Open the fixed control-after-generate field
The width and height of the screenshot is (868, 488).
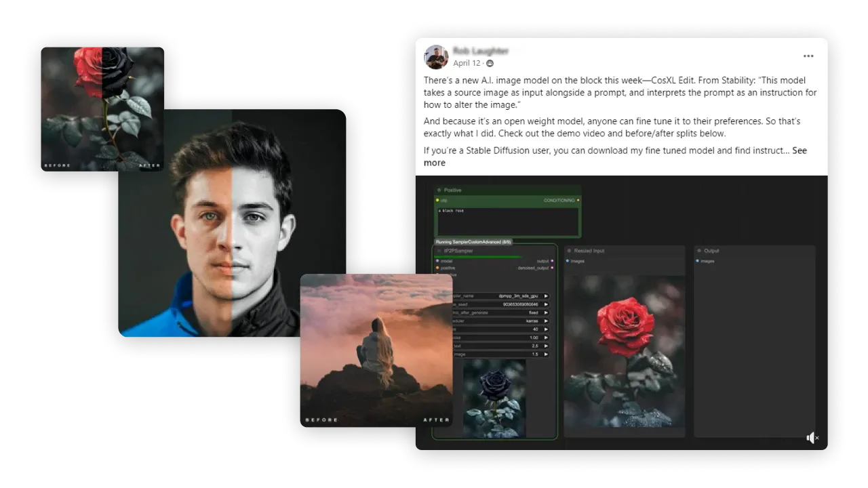[500, 312]
